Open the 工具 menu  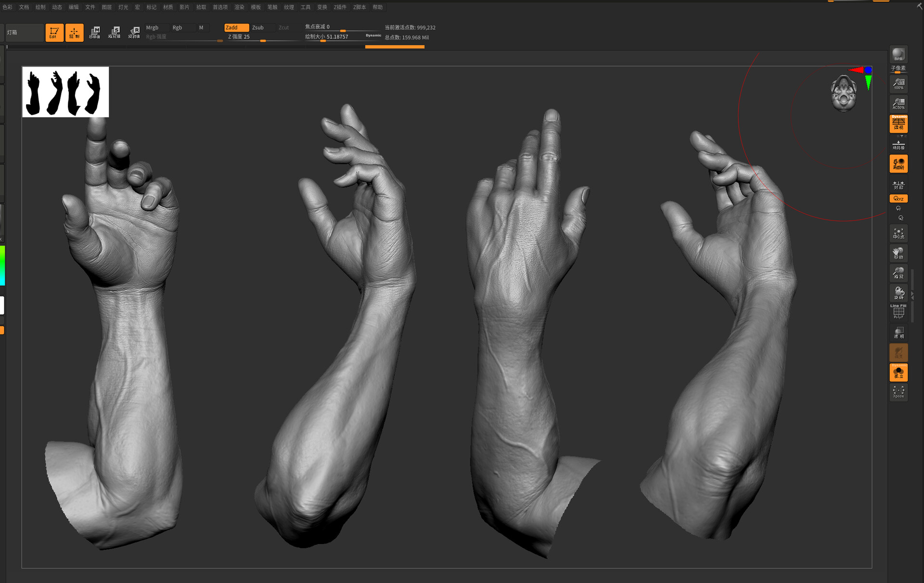[305, 7]
